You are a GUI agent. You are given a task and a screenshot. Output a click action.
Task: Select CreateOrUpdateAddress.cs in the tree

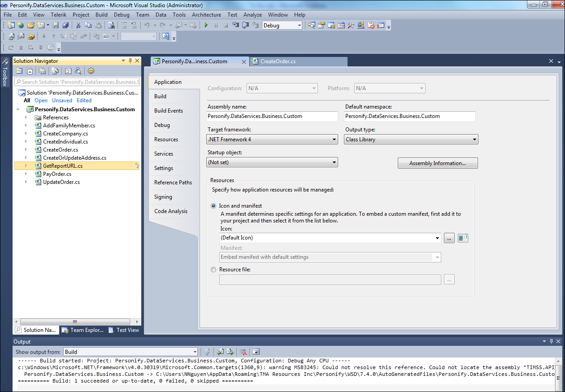point(74,158)
